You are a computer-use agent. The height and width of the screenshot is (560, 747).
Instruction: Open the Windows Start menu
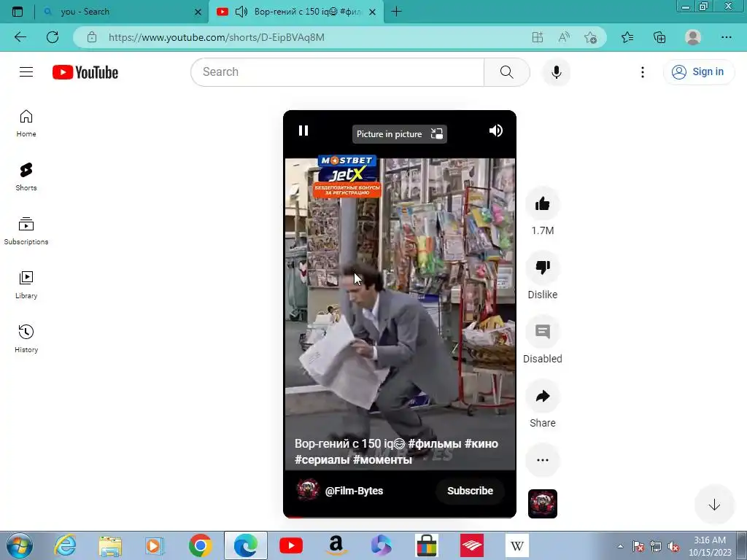click(x=20, y=545)
